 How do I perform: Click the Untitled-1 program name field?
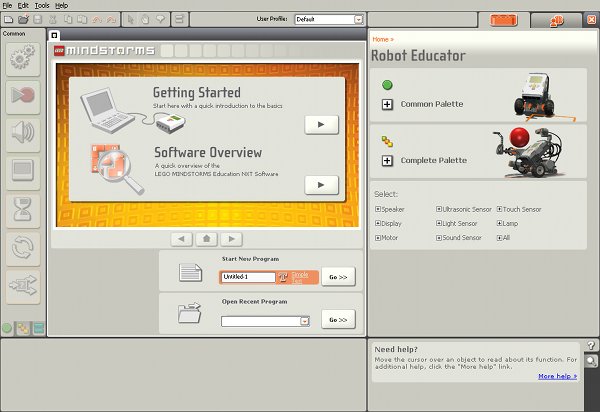pos(248,277)
